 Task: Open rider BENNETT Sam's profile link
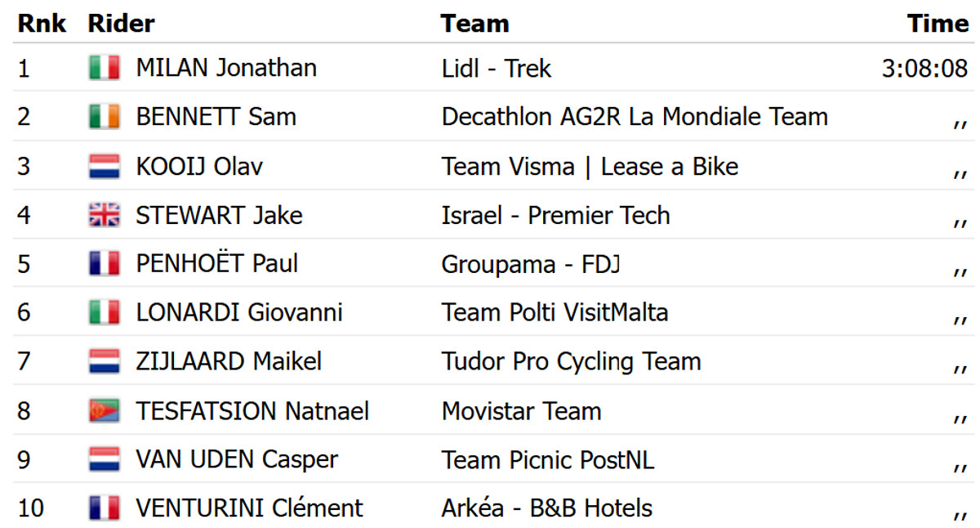[x=216, y=117]
